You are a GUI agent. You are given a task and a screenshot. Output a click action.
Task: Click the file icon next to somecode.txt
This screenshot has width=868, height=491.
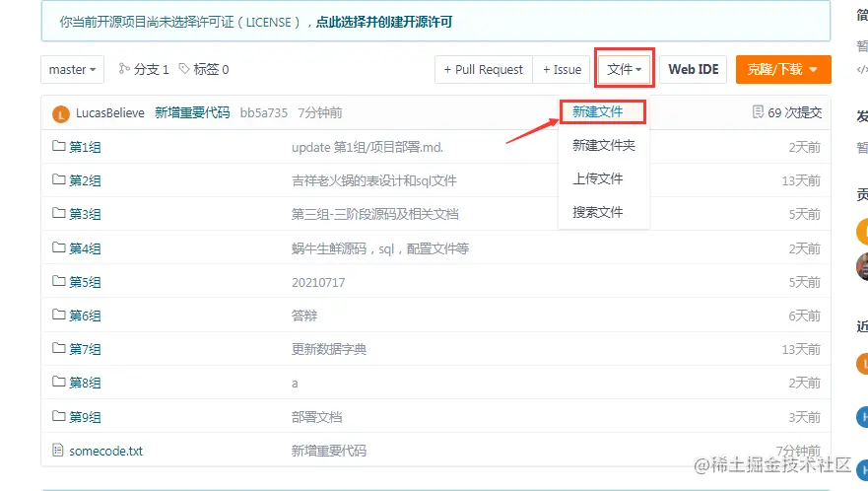(57, 450)
